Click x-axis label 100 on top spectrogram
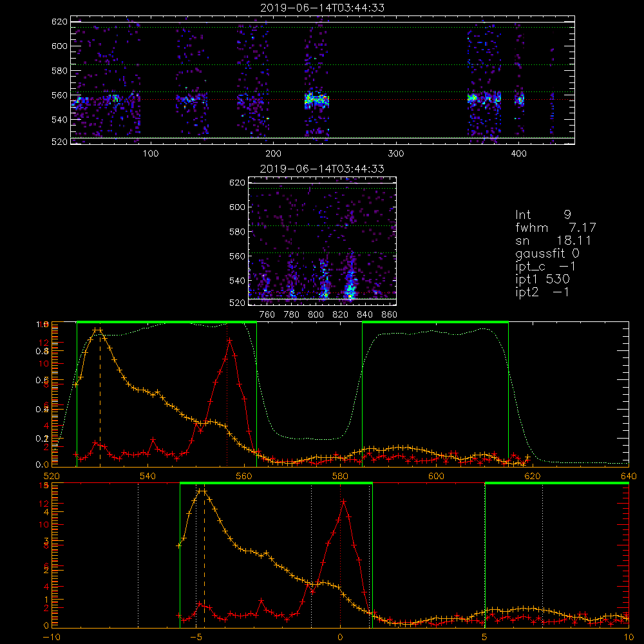This screenshot has height=644, width=644. pos(151,154)
